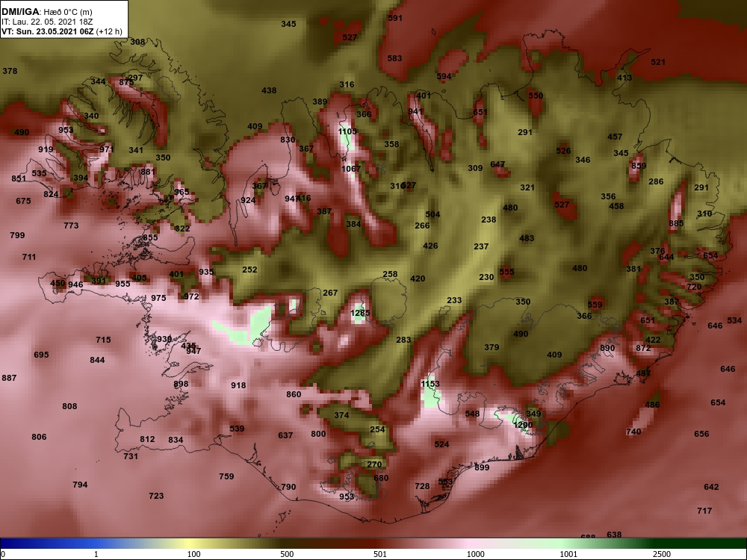Screen dimensions: 747x560
Task: Click the map value 890
Action: coord(607,348)
